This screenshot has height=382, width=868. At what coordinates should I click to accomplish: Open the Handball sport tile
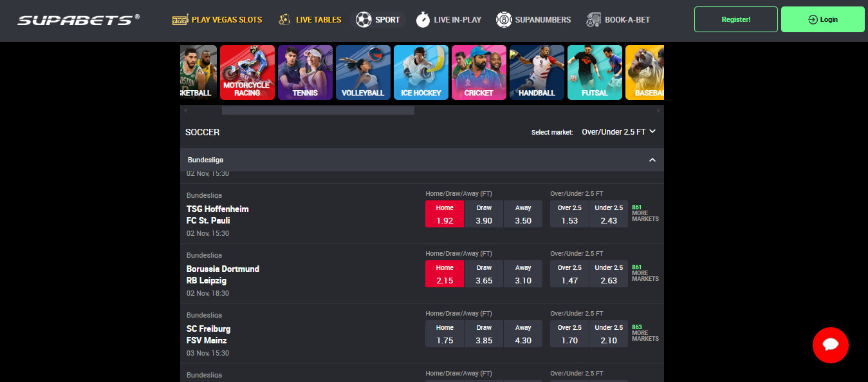[x=537, y=72]
